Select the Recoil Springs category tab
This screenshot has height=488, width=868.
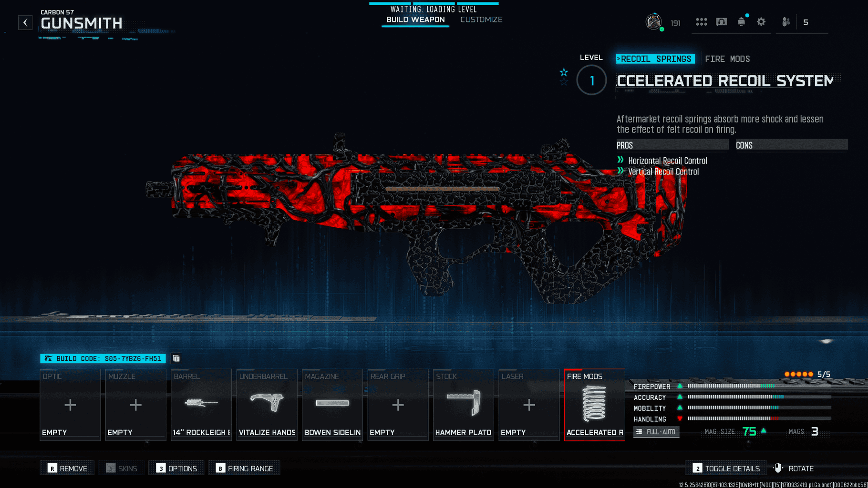point(655,59)
